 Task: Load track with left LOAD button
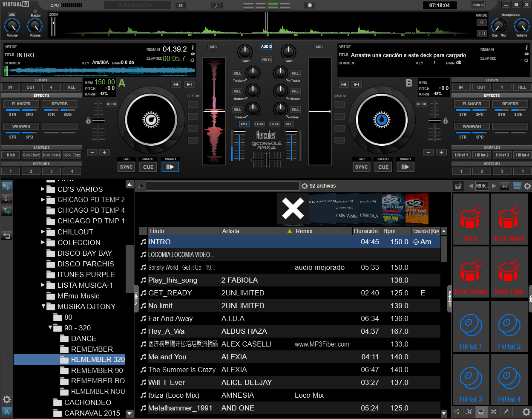click(259, 124)
